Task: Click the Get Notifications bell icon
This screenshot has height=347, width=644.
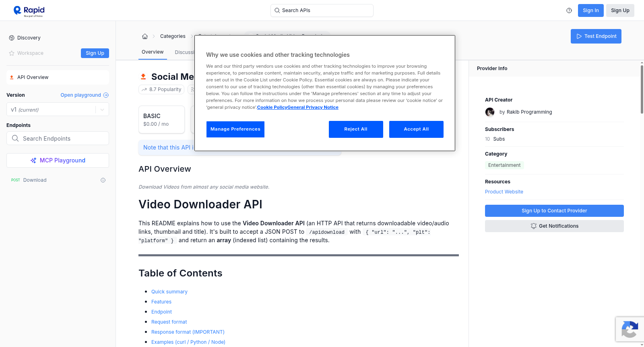Action: coord(534,226)
